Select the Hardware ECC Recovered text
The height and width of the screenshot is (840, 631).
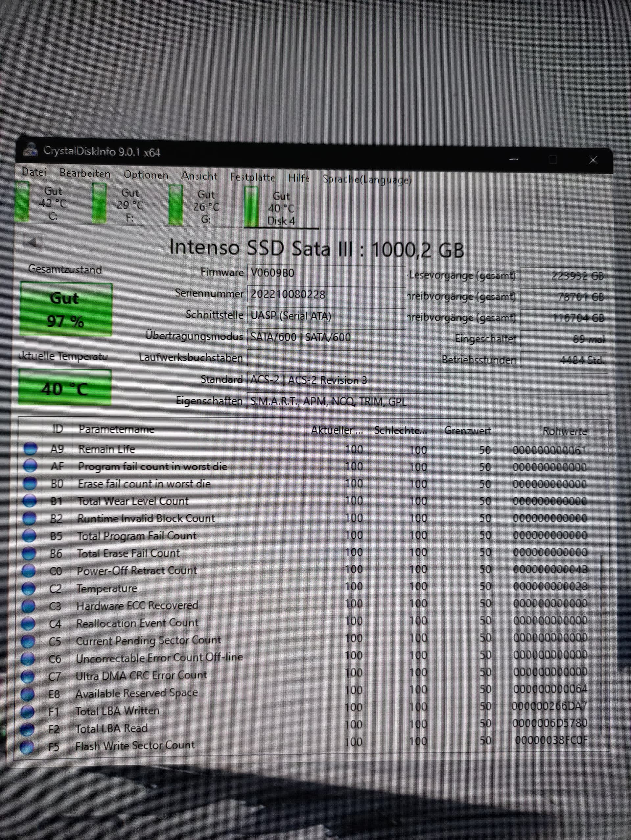point(137,605)
